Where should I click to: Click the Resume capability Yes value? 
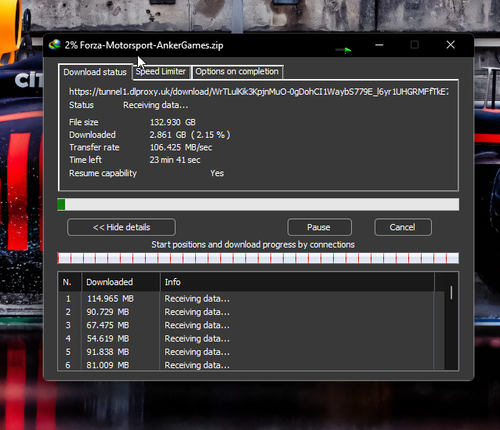coord(217,173)
